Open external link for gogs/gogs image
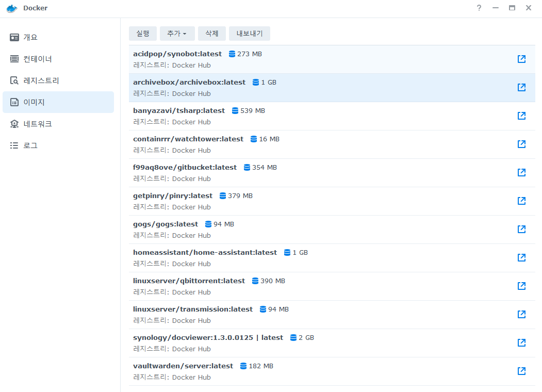 (x=521, y=229)
